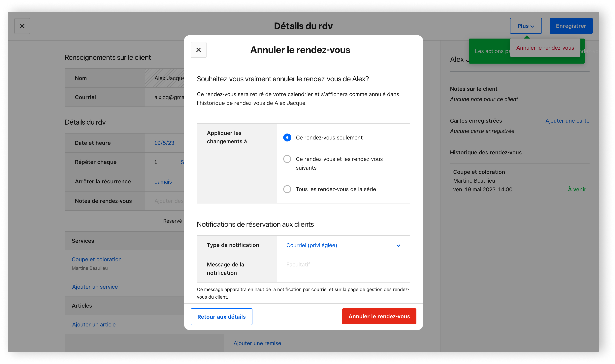
Task: Click Ajouter un service link
Action: (95, 287)
